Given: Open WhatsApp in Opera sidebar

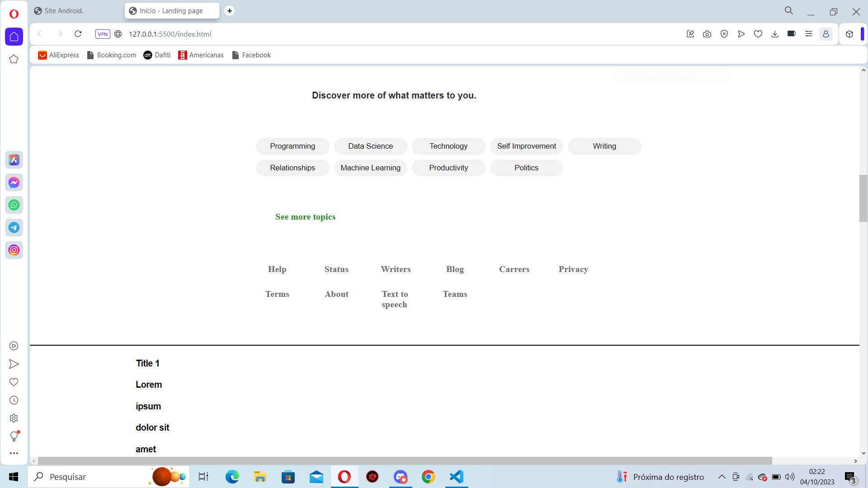Looking at the screenshot, I should click(14, 205).
